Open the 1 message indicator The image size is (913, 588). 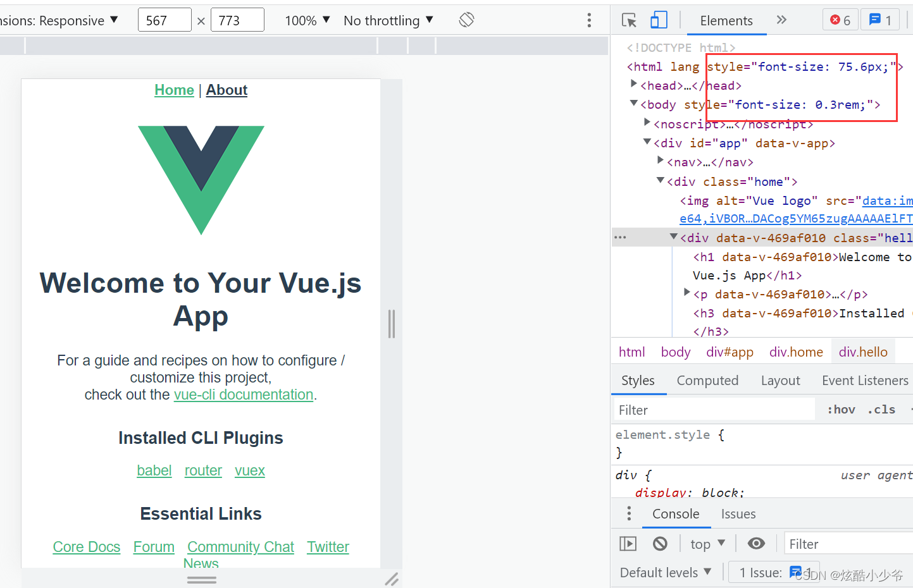pos(880,20)
